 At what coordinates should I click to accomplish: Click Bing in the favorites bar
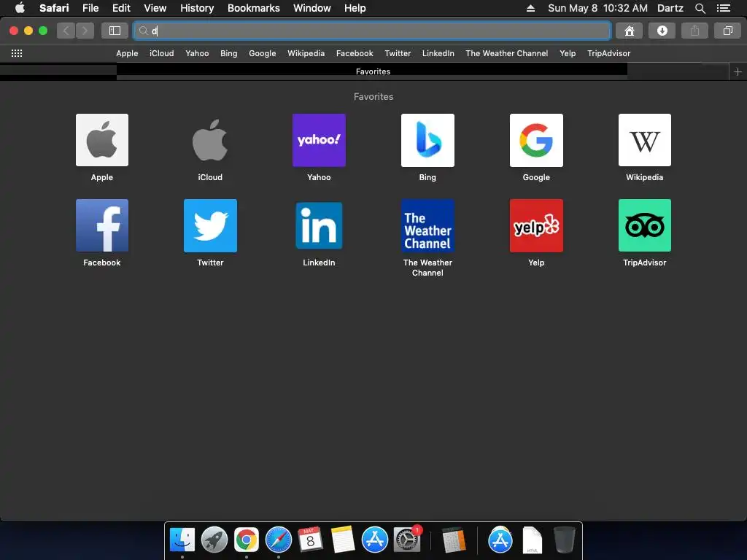[228, 53]
